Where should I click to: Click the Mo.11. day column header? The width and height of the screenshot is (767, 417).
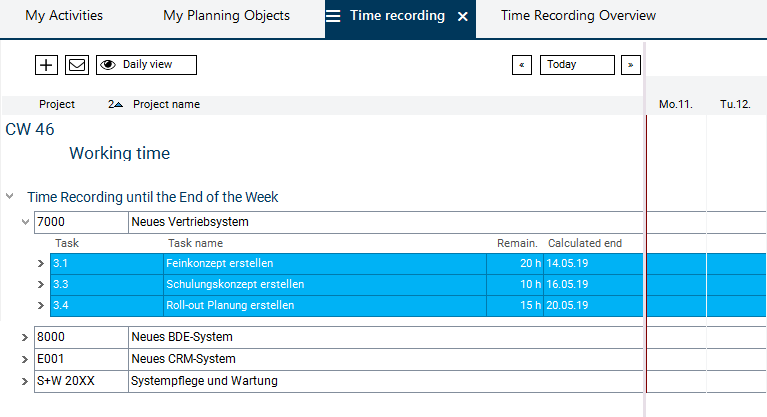point(676,105)
